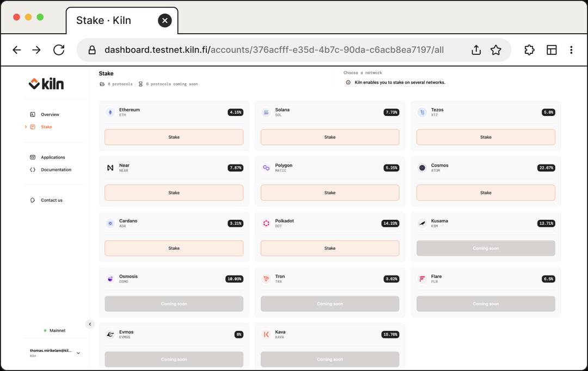Click the info icon beside Kiln enables text
The width and height of the screenshot is (588, 371).
point(348,83)
